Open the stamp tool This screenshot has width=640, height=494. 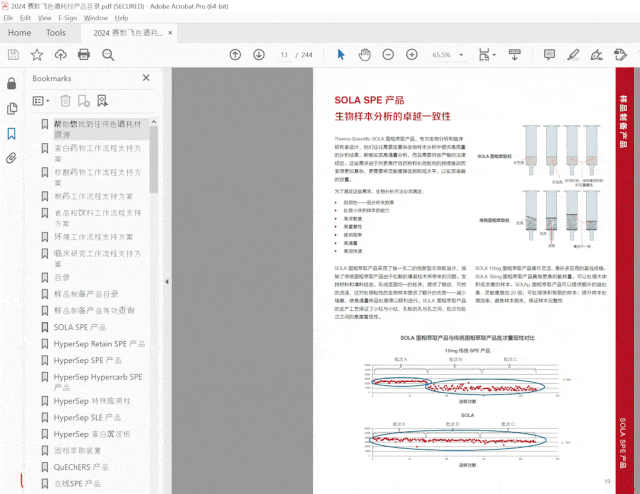(x=620, y=55)
